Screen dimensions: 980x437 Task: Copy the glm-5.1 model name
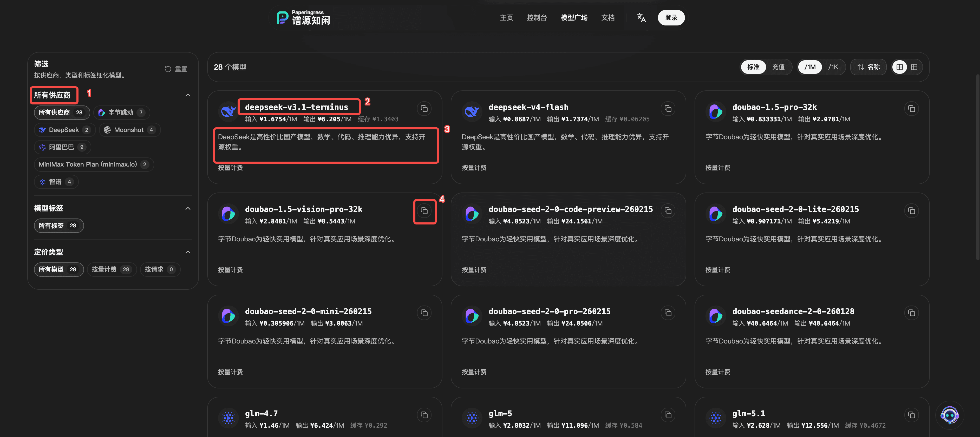912,415
